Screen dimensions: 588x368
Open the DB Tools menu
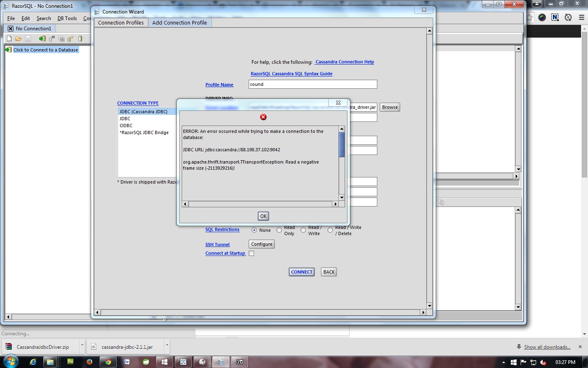(67, 18)
